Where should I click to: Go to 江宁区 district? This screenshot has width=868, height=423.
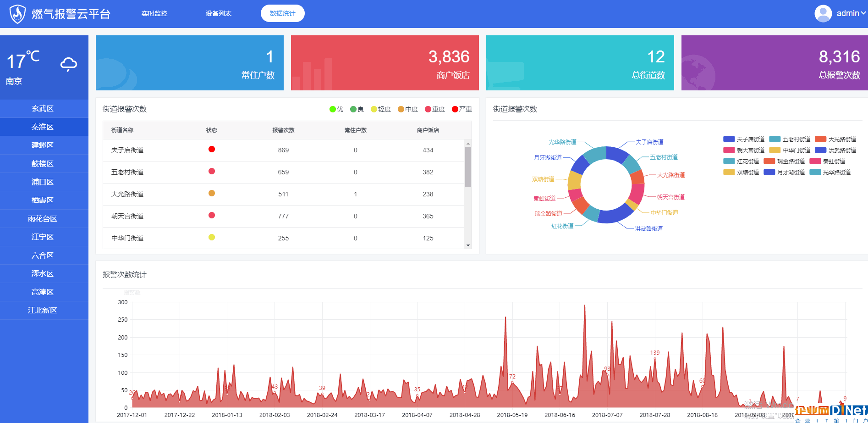44,237
